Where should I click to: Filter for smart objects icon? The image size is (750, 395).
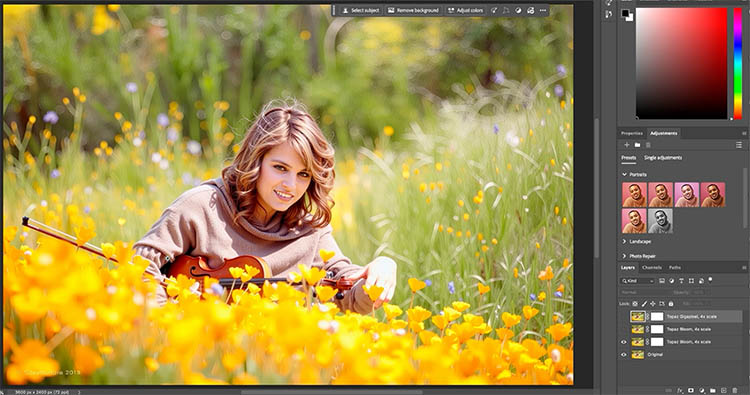(x=701, y=281)
